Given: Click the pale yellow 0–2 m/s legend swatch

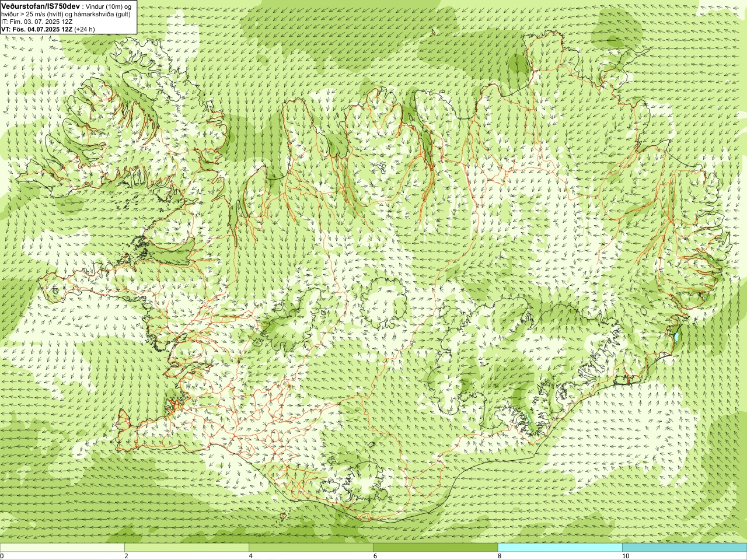Looking at the screenshot, I should point(62,548).
